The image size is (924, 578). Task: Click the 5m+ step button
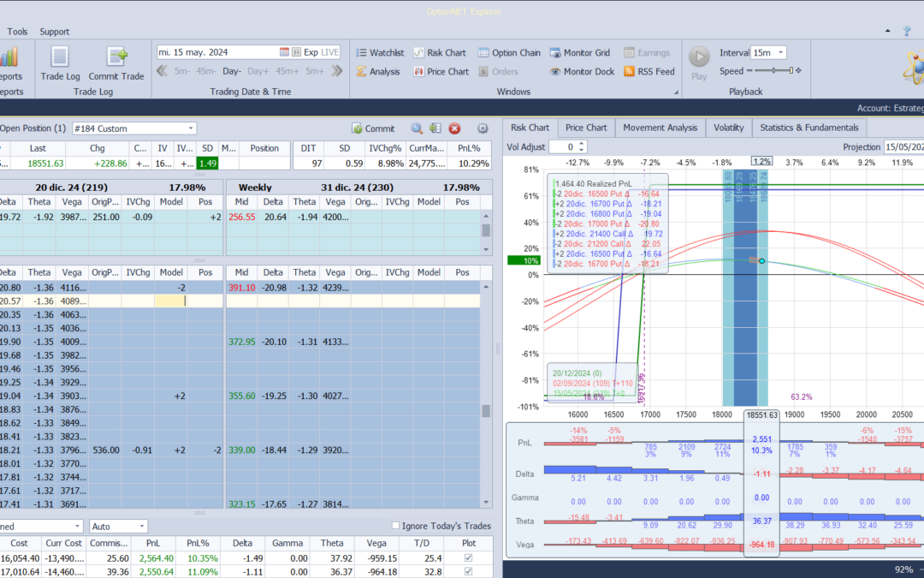click(x=315, y=71)
